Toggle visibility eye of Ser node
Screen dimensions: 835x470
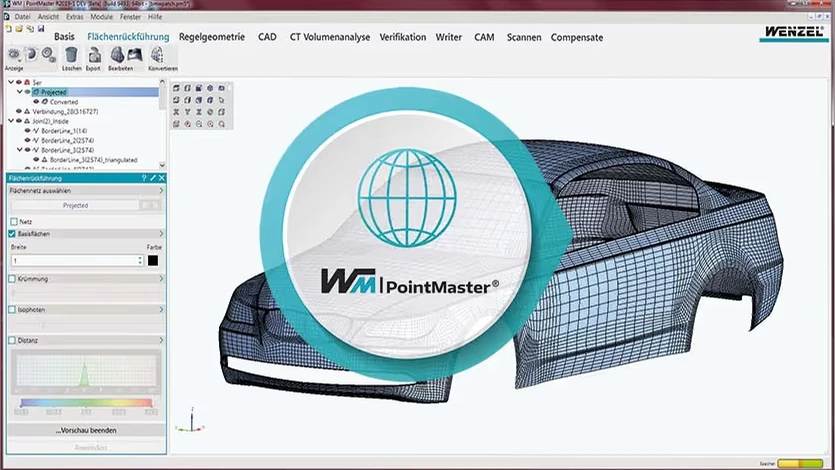point(19,83)
